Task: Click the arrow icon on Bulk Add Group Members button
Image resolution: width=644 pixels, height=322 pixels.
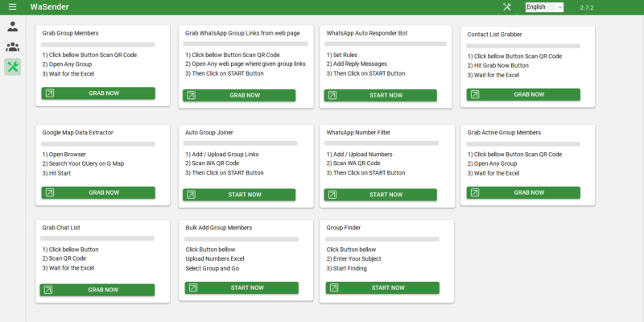Action: [193, 288]
